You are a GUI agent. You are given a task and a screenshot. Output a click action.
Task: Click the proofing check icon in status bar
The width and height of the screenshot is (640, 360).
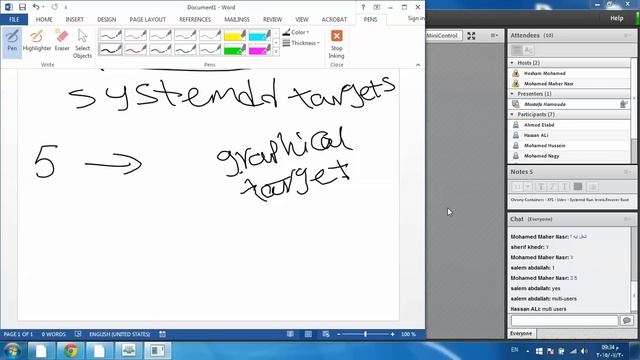(x=78, y=334)
